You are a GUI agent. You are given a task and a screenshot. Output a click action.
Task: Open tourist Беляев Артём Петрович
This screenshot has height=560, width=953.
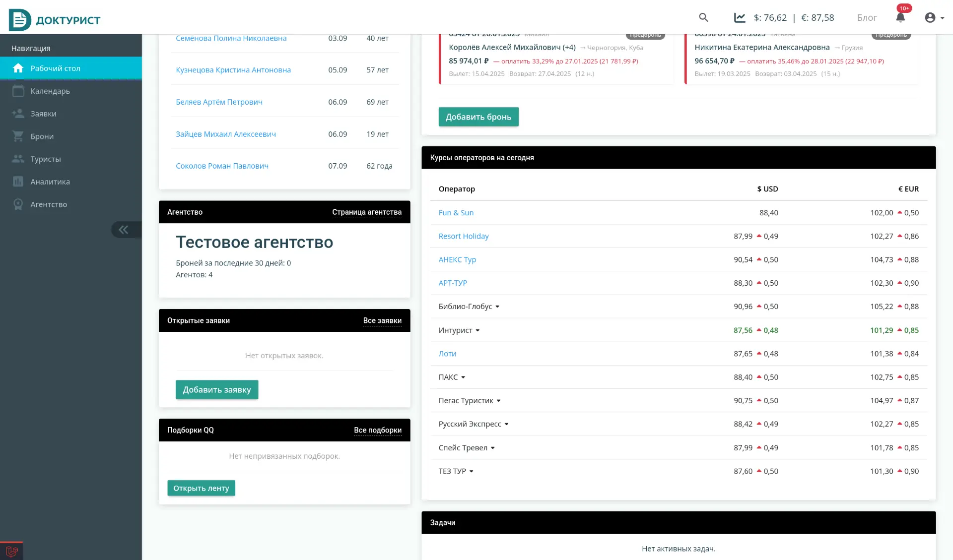tap(219, 102)
